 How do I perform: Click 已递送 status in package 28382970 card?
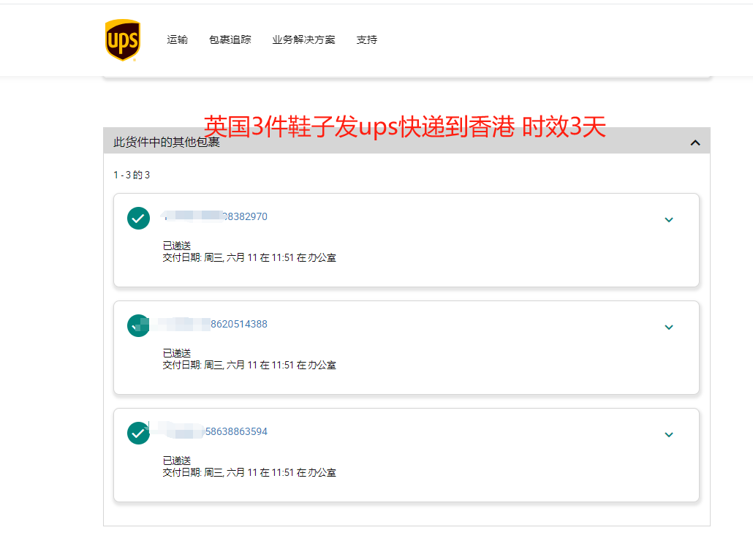click(x=177, y=246)
